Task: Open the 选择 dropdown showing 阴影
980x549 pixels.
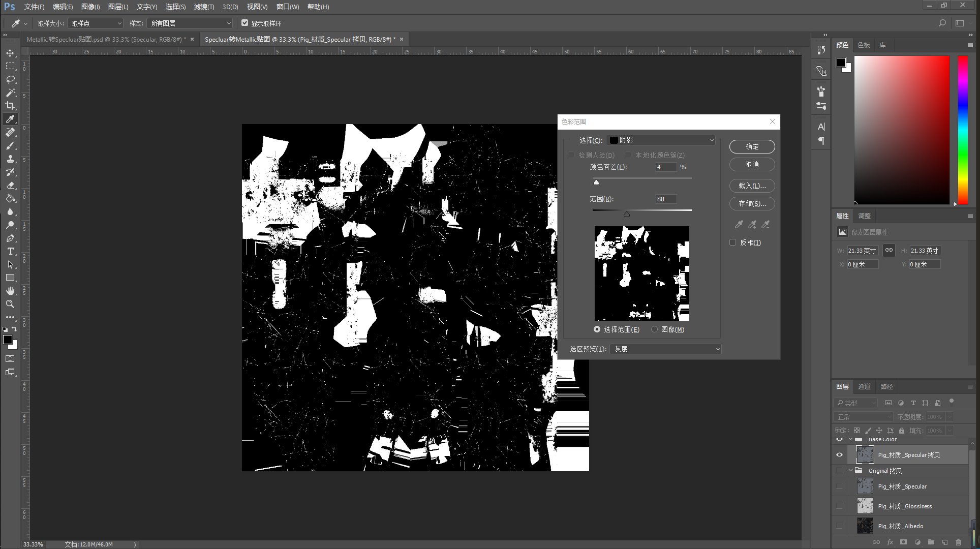Action: [x=662, y=140]
